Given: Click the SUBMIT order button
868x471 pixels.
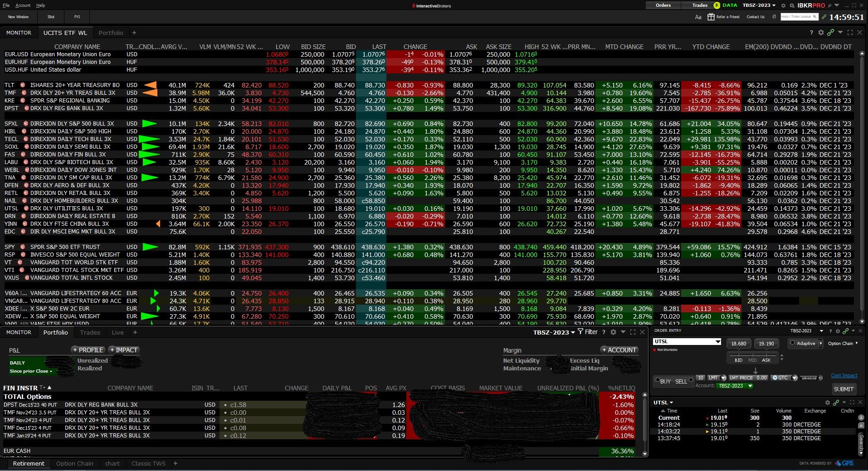Looking at the screenshot, I should [844, 389].
